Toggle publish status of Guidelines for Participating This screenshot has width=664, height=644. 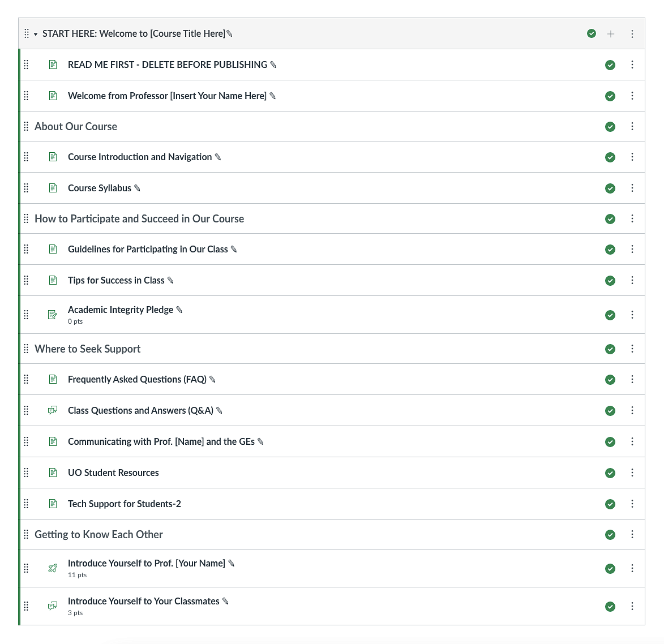610,250
